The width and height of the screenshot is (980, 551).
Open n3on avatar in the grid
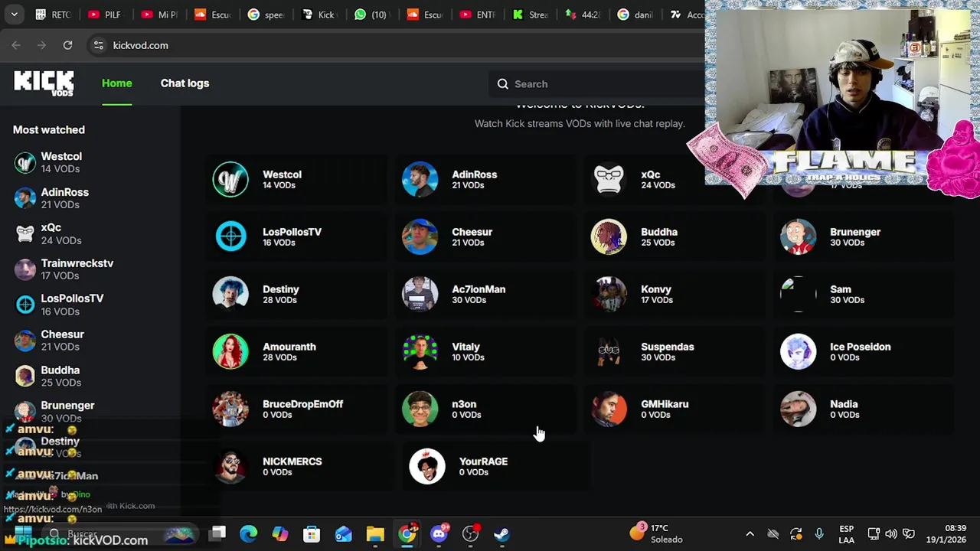tap(420, 409)
